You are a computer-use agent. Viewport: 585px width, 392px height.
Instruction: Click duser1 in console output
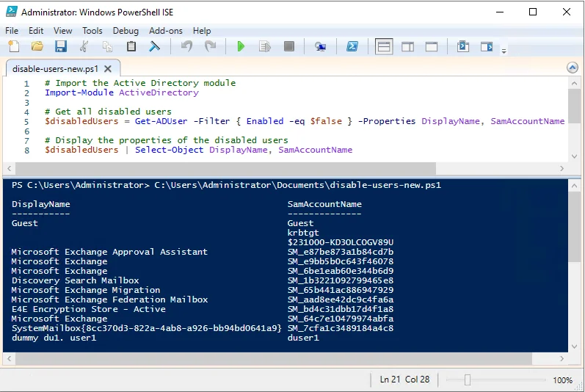(303, 338)
